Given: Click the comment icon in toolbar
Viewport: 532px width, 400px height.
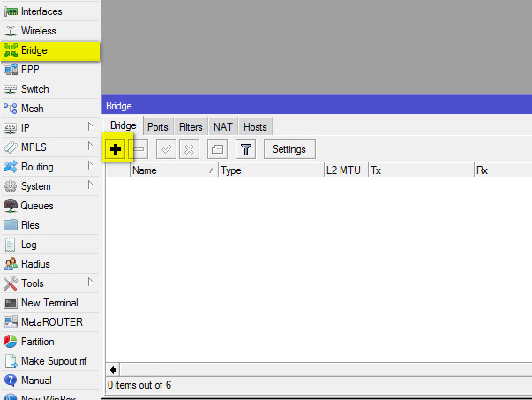Looking at the screenshot, I should (x=217, y=149).
